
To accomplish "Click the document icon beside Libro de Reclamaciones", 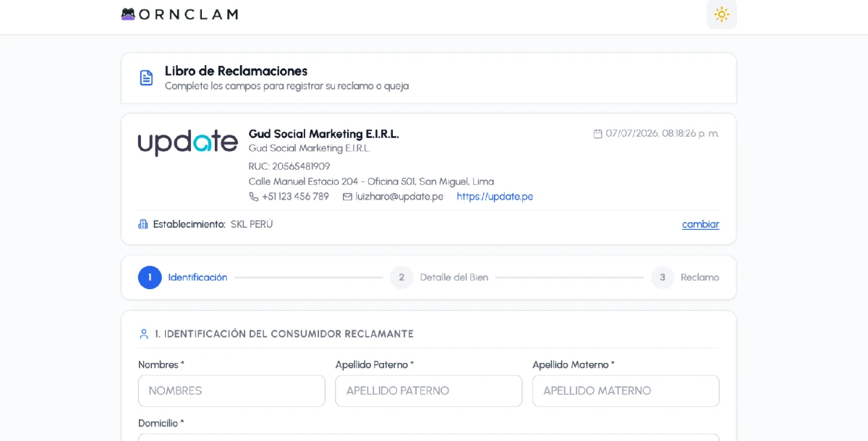I will 146,77.
